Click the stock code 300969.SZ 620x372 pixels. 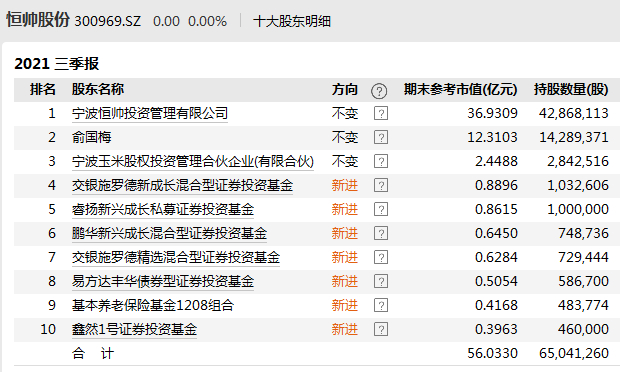click(x=108, y=21)
